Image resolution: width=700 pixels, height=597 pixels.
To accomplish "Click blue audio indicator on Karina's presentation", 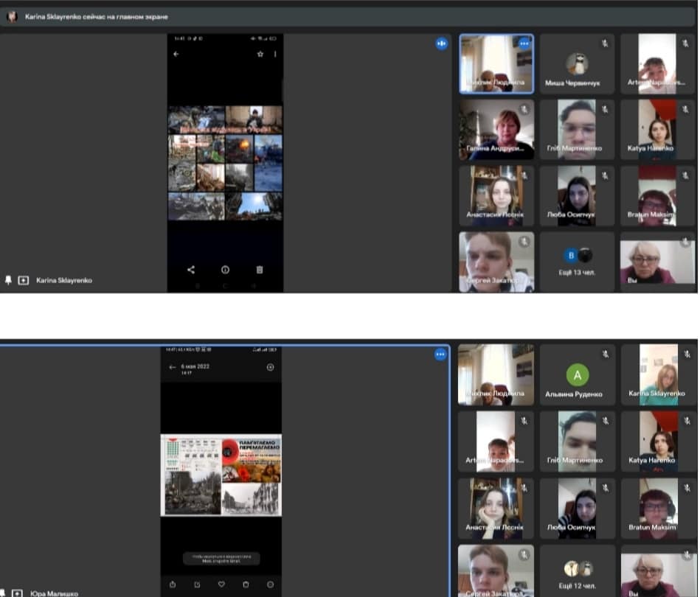I will [x=441, y=43].
